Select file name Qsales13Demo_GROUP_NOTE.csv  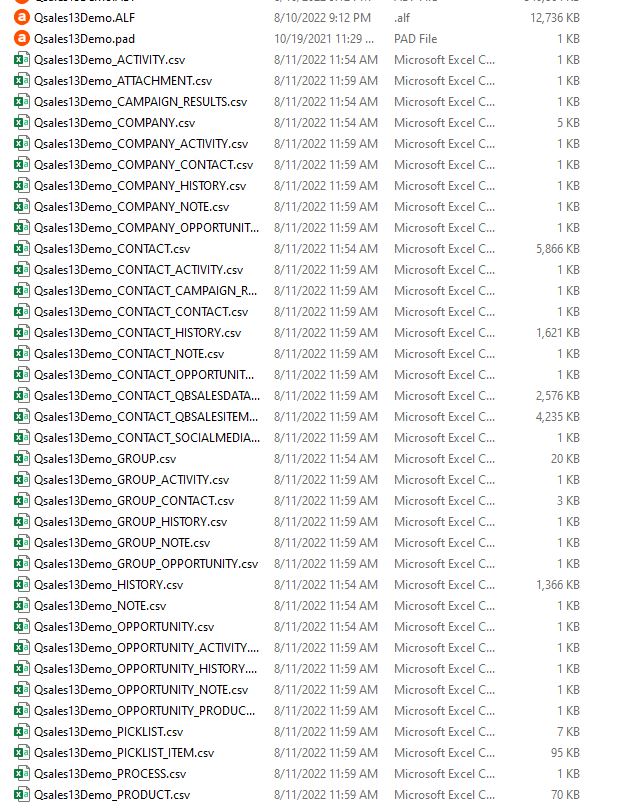click(x=122, y=543)
